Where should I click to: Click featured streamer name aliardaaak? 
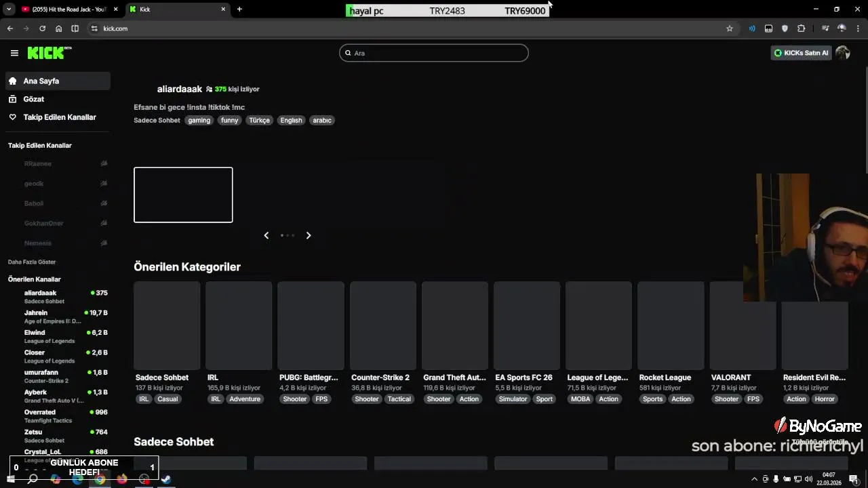pyautogui.click(x=180, y=89)
